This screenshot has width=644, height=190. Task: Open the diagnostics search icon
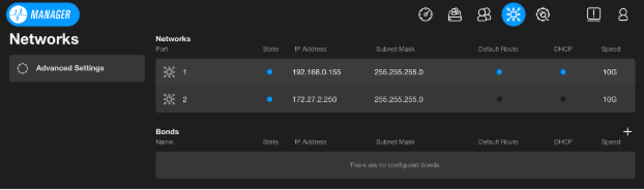(543, 15)
